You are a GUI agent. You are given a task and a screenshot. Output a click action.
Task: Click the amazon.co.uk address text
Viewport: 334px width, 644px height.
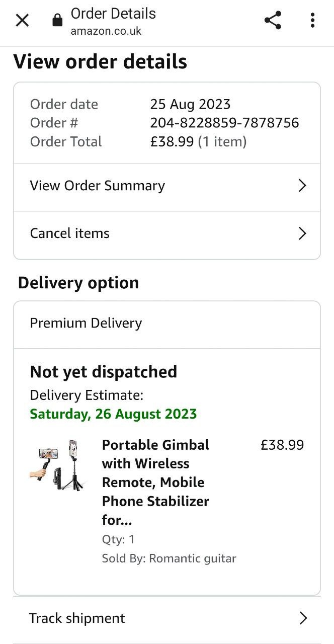106,31
